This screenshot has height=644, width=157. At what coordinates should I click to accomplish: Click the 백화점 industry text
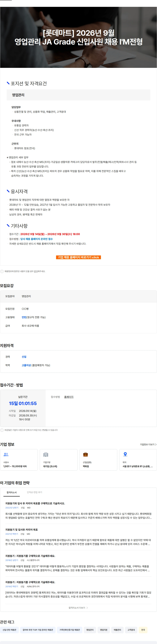[86, 466]
